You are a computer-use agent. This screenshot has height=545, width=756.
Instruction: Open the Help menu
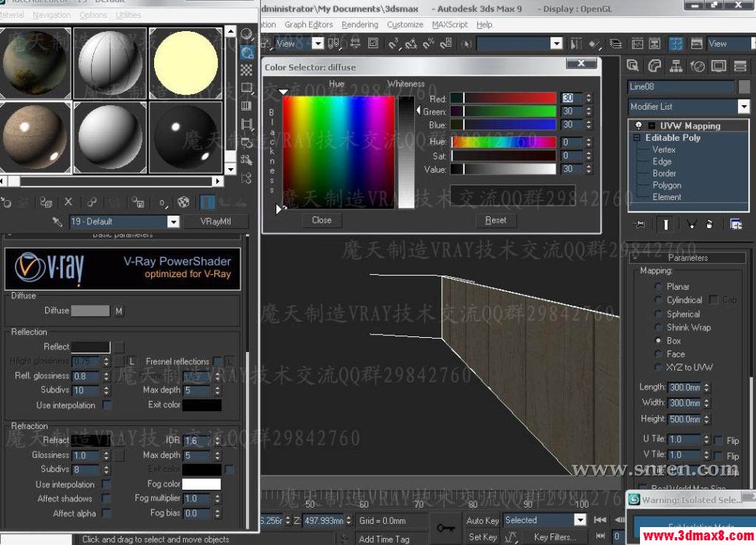pyautogui.click(x=484, y=25)
